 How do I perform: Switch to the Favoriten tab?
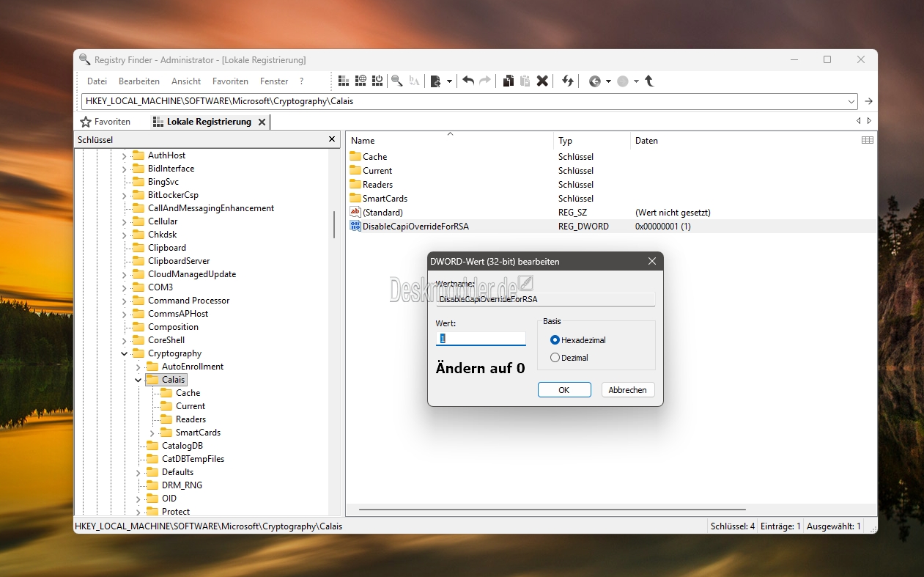pos(106,122)
